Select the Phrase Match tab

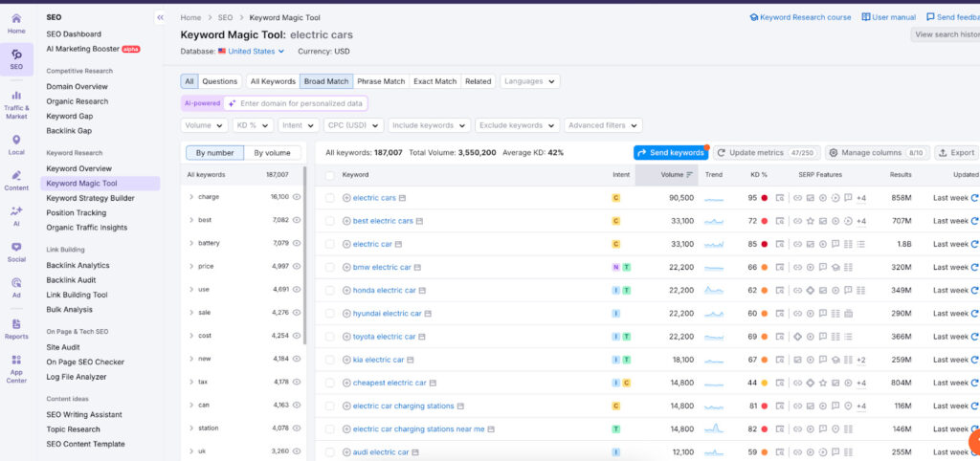click(381, 81)
